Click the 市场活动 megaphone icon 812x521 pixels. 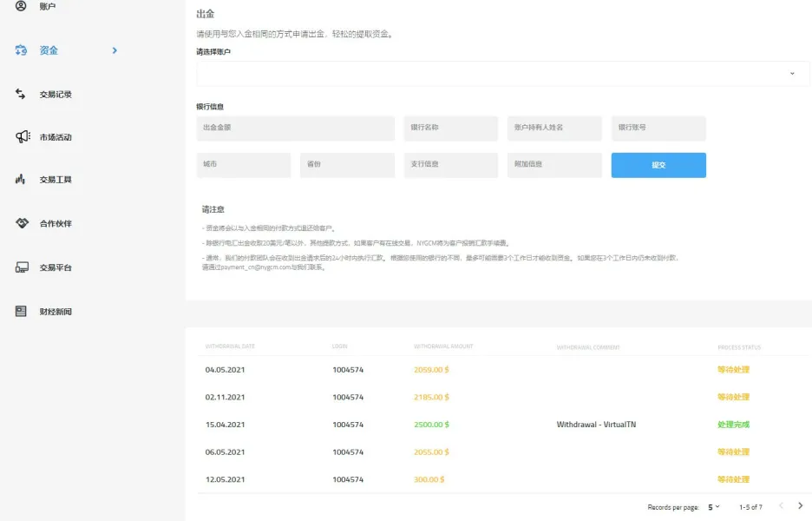pos(23,137)
